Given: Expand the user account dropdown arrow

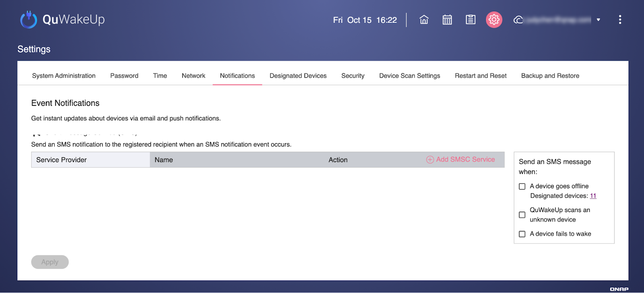Looking at the screenshot, I should click(x=599, y=20).
